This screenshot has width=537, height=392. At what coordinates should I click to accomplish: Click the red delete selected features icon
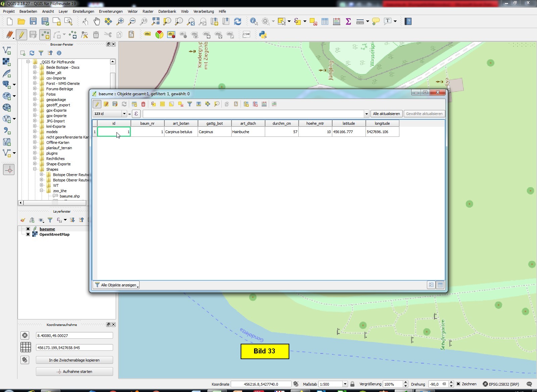[x=143, y=104]
